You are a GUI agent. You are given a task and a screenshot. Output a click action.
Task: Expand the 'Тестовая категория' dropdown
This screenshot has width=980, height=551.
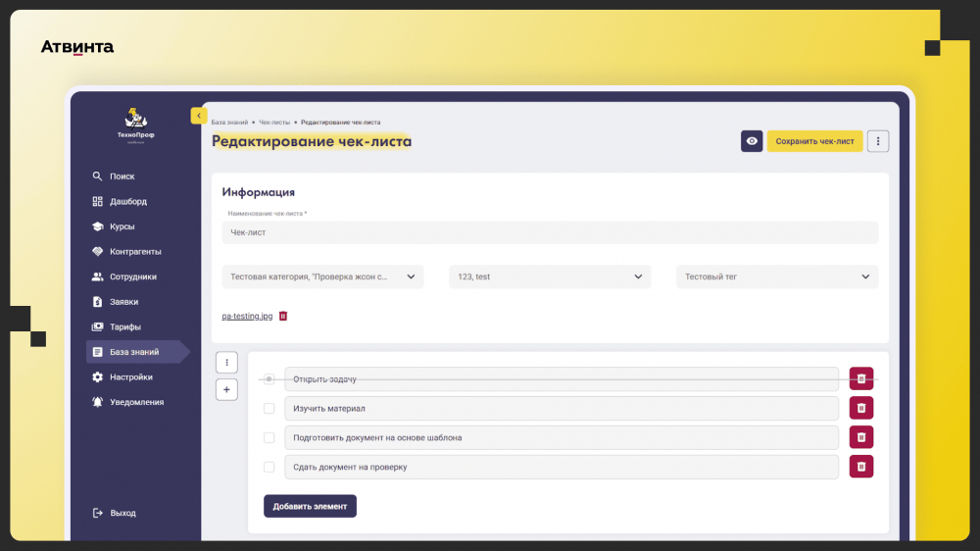(322, 276)
